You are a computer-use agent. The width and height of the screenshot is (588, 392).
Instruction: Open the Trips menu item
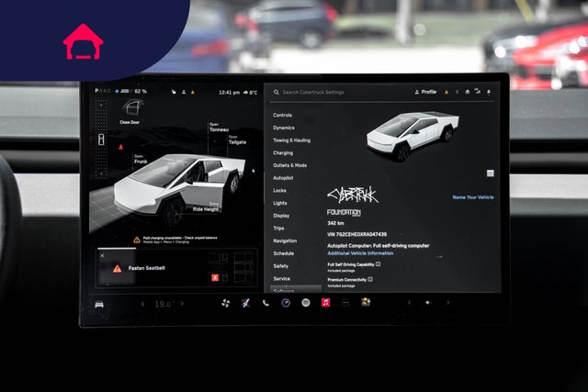(278, 229)
